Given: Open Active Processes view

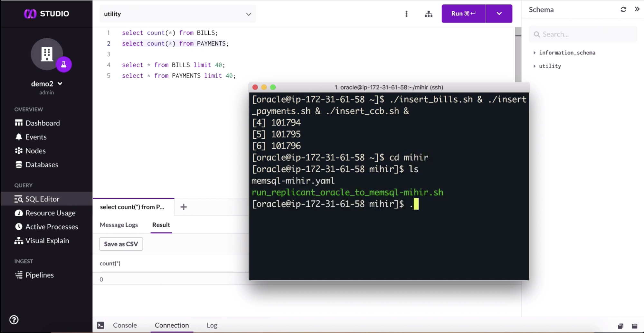Looking at the screenshot, I should point(52,227).
